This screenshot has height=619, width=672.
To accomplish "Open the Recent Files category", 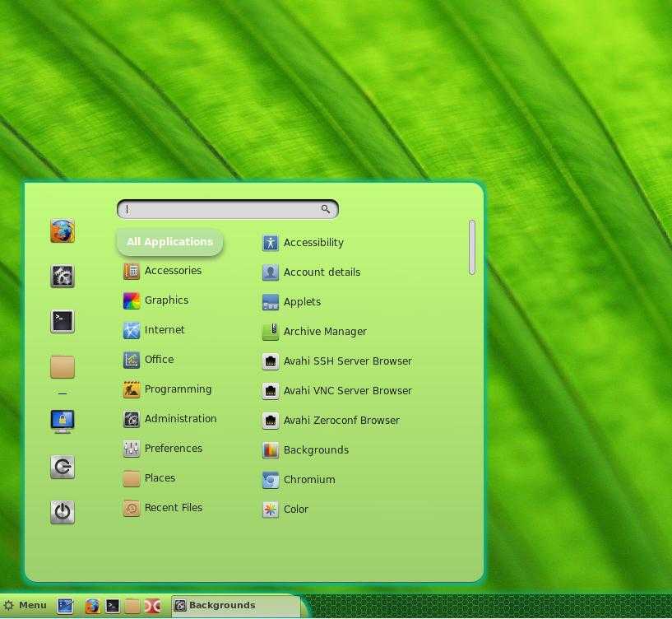I will point(172,508).
